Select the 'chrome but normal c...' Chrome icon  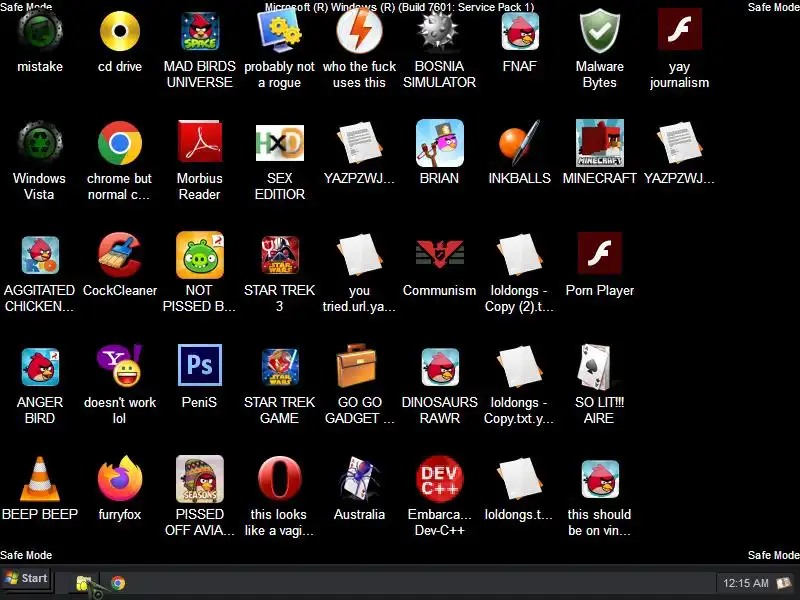click(120, 143)
